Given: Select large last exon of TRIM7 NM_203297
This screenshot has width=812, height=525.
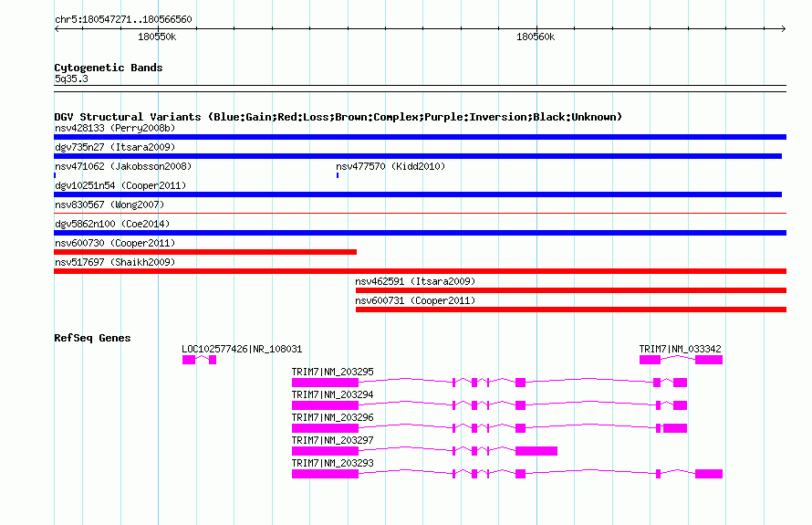Looking at the screenshot, I should [536, 451].
